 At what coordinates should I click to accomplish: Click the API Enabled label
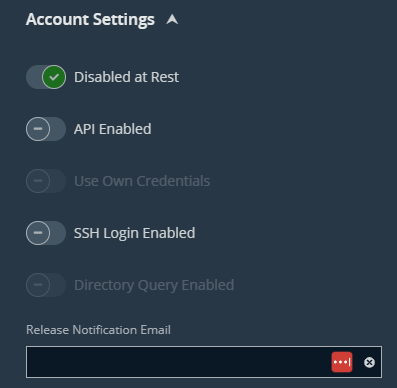[113, 129]
